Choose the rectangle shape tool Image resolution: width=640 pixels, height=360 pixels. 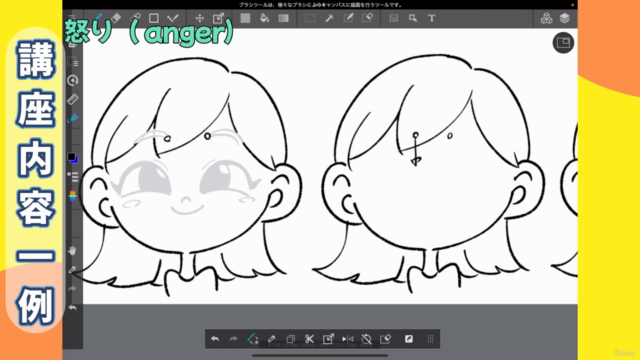click(154, 18)
